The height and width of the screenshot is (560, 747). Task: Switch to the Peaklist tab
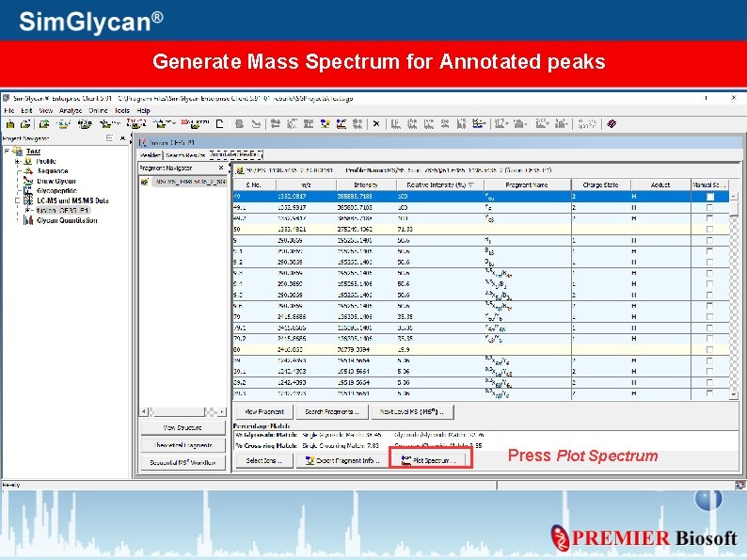(x=151, y=155)
